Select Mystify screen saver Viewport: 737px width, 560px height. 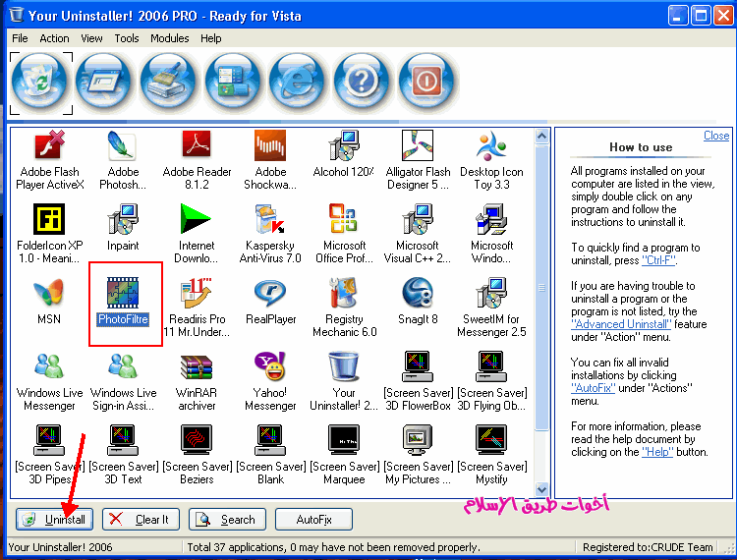click(491, 455)
